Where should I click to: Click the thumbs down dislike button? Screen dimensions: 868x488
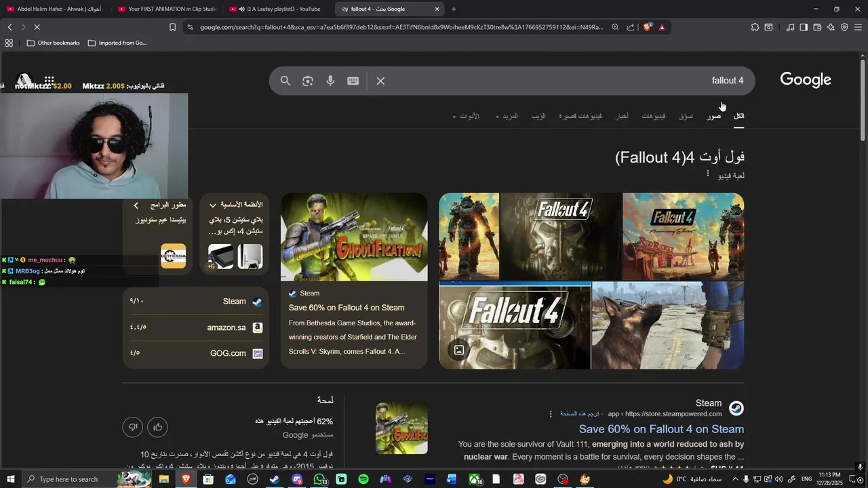(x=133, y=427)
